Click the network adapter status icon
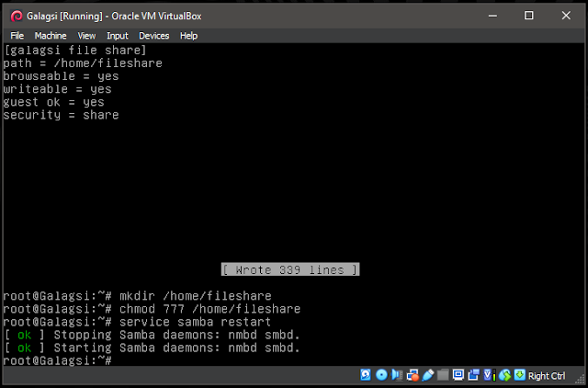 click(413, 375)
